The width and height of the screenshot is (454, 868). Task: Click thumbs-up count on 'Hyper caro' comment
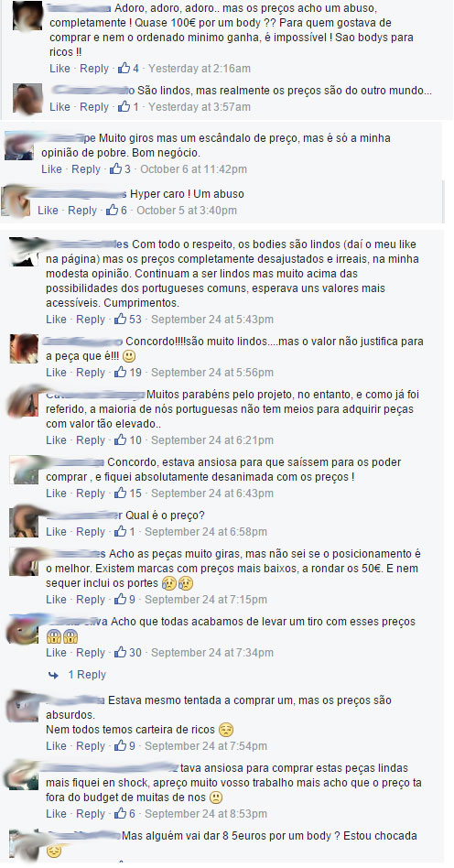point(124,211)
